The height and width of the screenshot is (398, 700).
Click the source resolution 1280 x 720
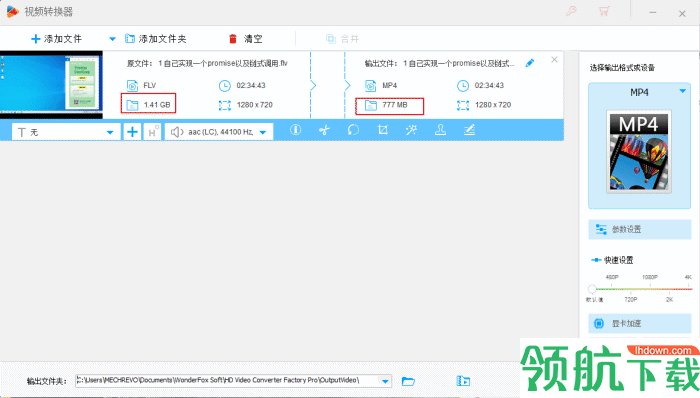pos(254,105)
